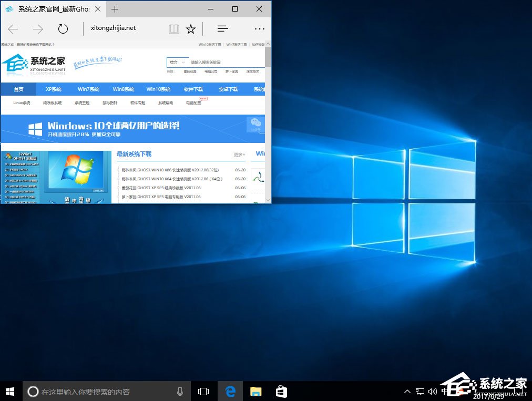The image size is (532, 401).
Task: Open Microsoft Store from the taskbar
Action: click(281, 391)
